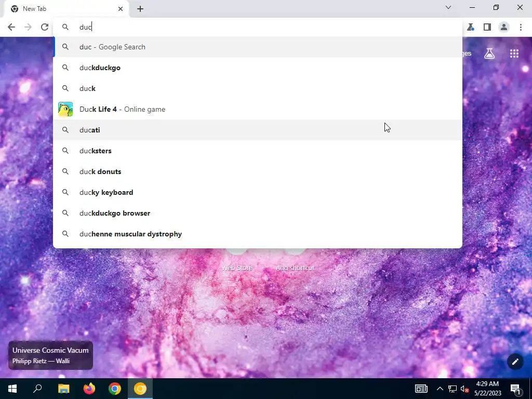Click the 'Add shortcut' label
The image size is (532, 399).
point(295,268)
